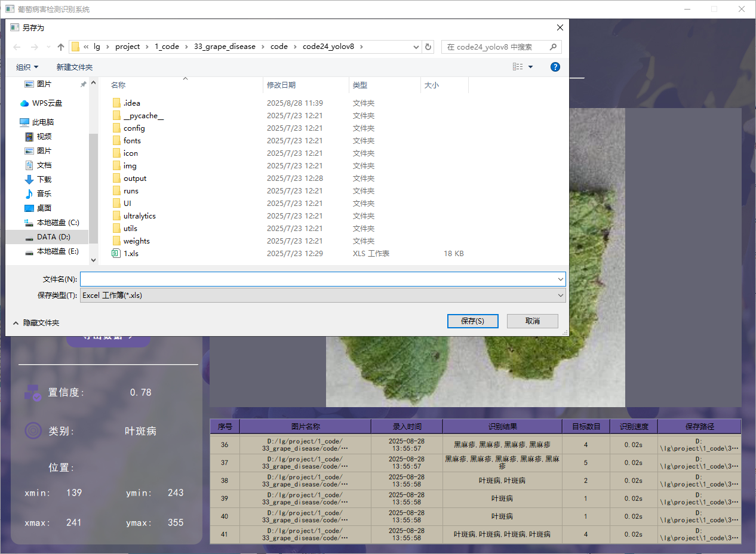
Task: Close the 另存为 dialog
Action: [x=560, y=27]
